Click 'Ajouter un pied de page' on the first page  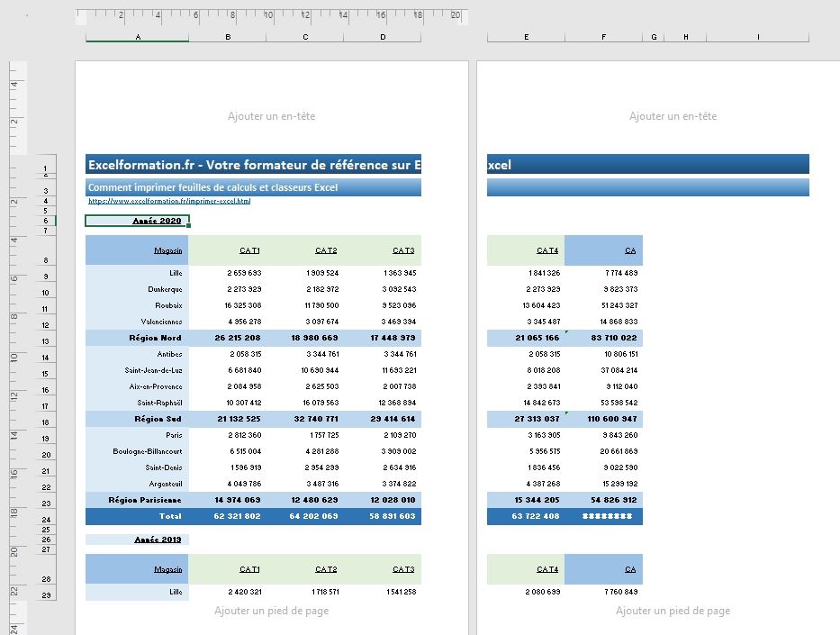[x=271, y=611]
